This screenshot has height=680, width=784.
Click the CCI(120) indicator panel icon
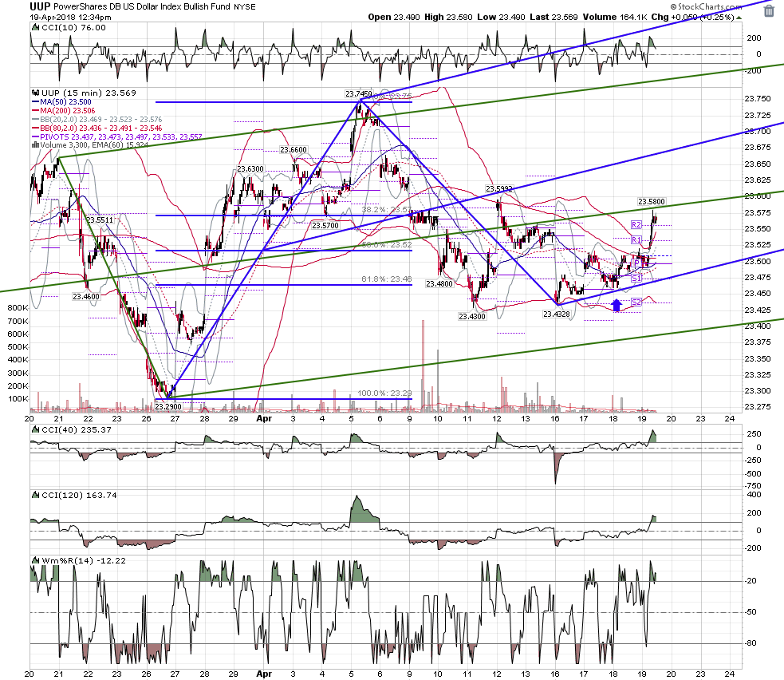pos(36,495)
